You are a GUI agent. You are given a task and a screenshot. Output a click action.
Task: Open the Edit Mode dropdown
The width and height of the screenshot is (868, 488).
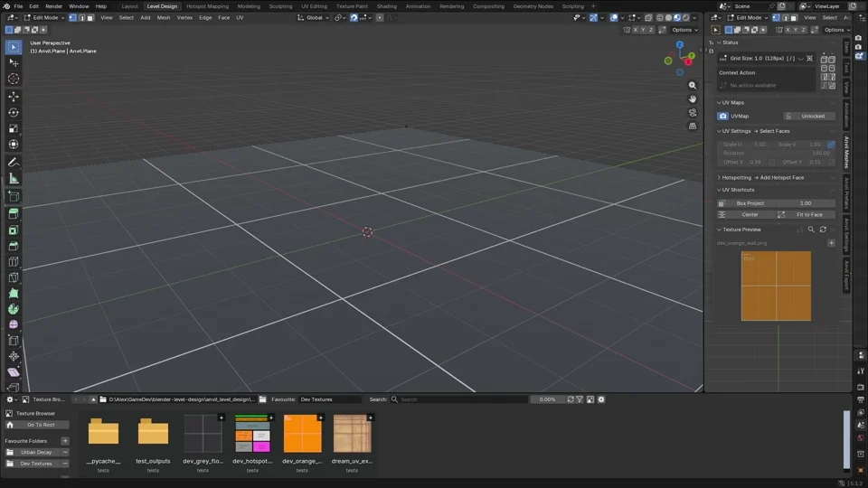[44, 18]
